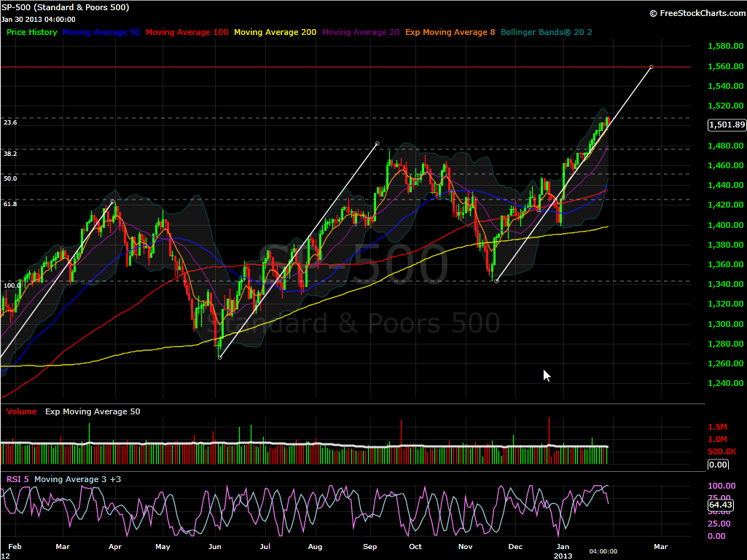Select the Price History legend label
This screenshot has height=560, width=747.
coord(32,32)
